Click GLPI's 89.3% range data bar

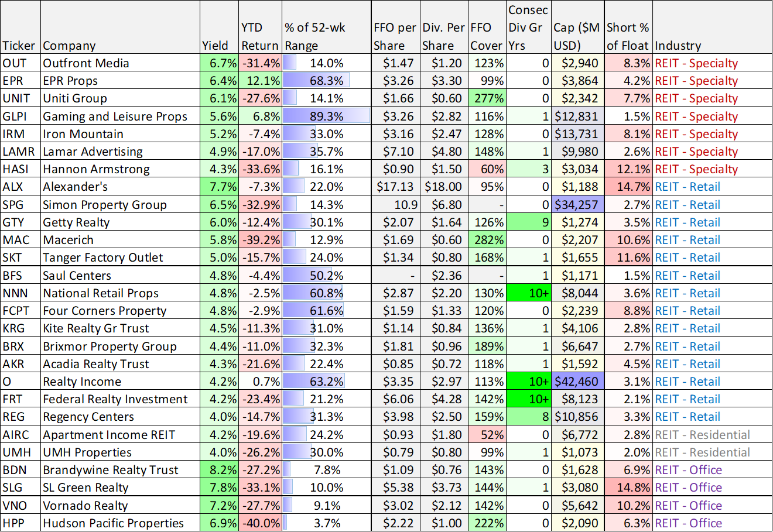327,116
